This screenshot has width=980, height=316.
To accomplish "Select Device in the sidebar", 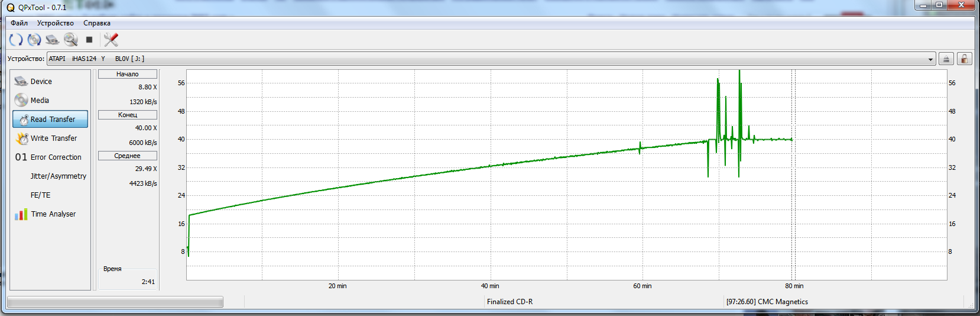I will pos(41,82).
